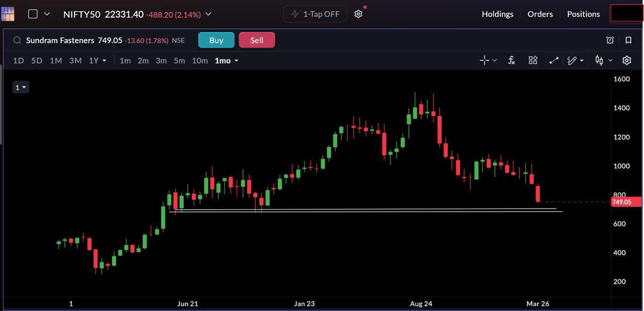Click the 1600 price axis label
Screen dimensions: 644x311
click(621, 79)
